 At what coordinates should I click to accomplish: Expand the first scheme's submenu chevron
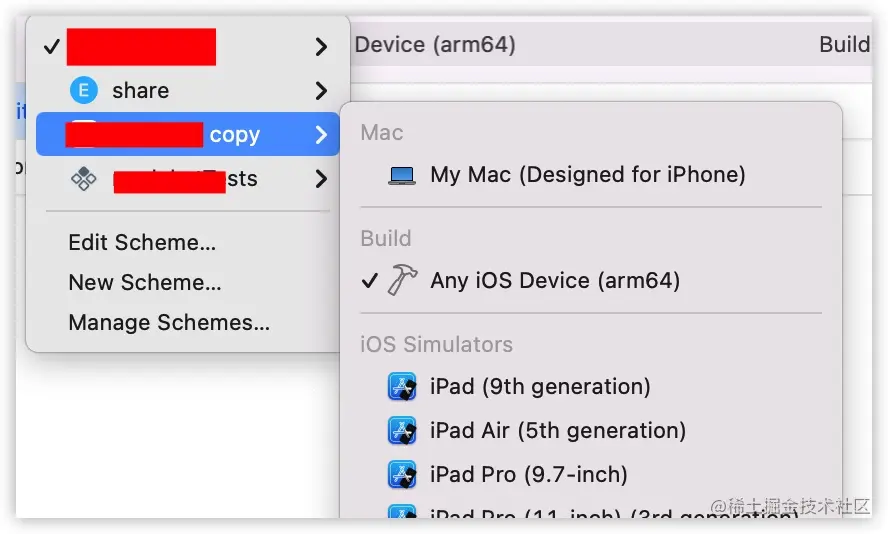click(321, 46)
